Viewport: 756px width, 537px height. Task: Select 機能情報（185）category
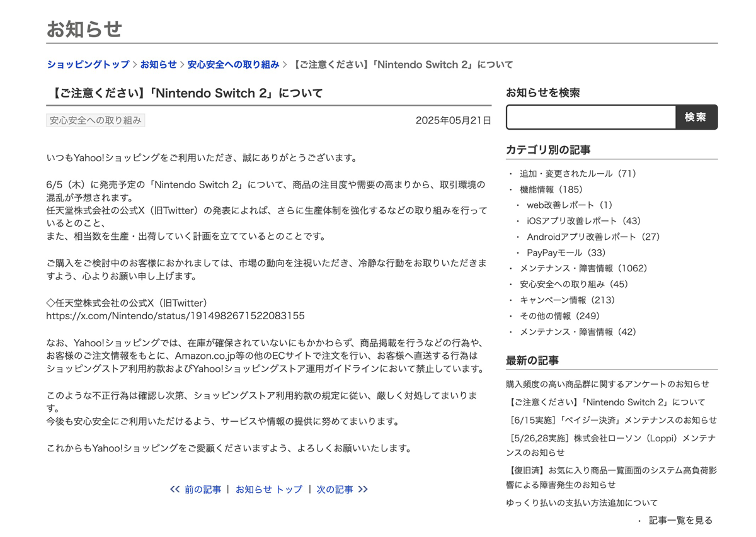[x=551, y=189]
